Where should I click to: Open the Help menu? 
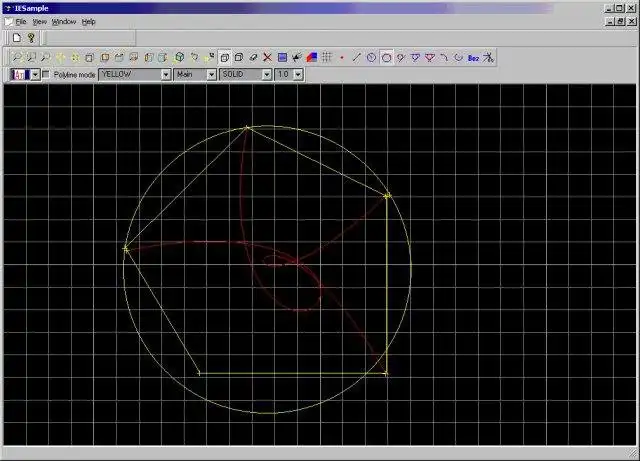point(88,22)
